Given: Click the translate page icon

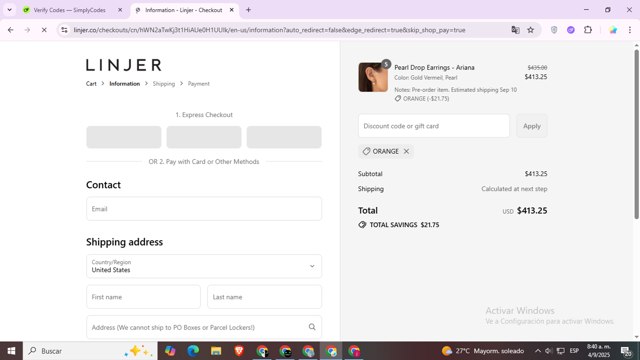Looking at the screenshot, I should (x=515, y=30).
